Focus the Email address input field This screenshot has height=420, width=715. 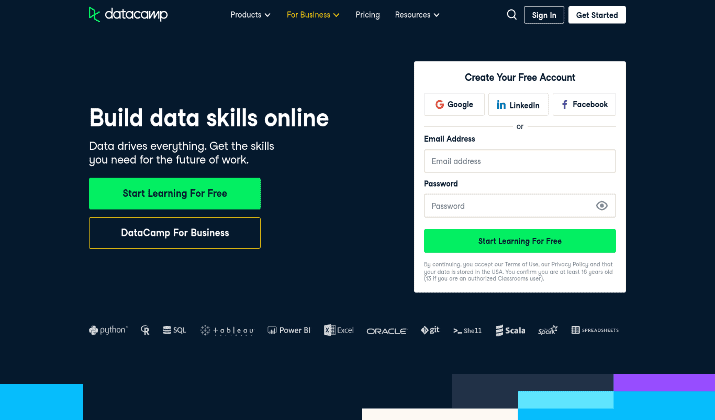(520, 161)
